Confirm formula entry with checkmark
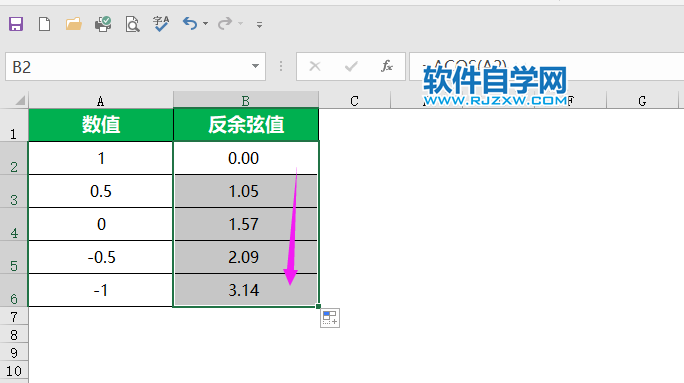 (351, 66)
